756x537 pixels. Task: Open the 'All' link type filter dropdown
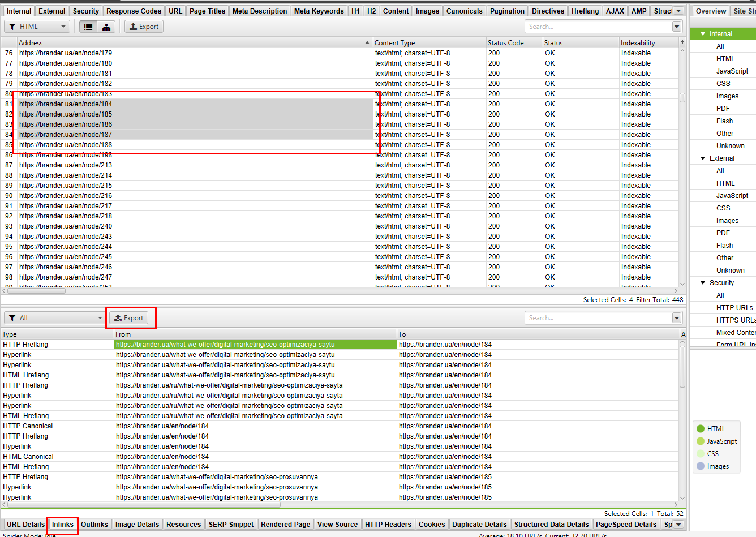pyautogui.click(x=55, y=318)
